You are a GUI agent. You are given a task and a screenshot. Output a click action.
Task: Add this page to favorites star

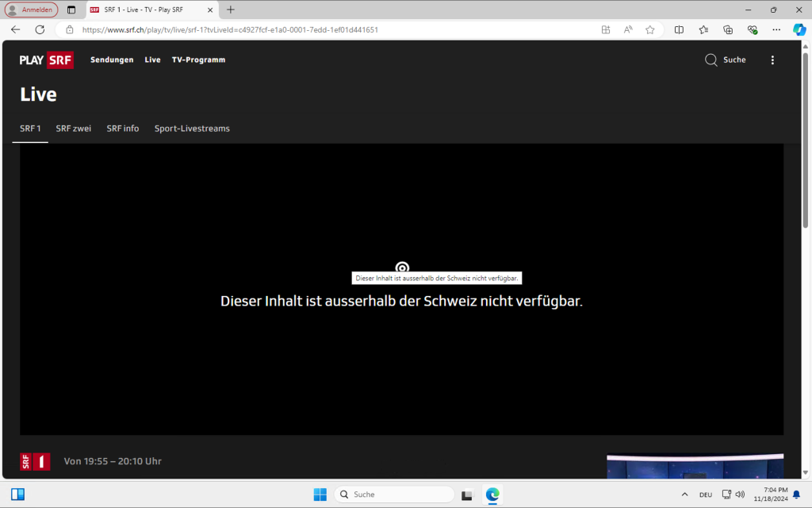point(650,29)
